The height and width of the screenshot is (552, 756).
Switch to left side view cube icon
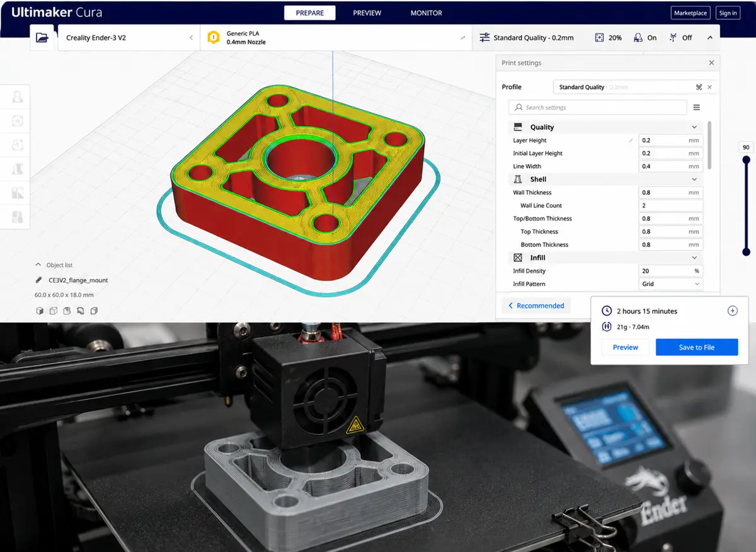click(x=80, y=311)
